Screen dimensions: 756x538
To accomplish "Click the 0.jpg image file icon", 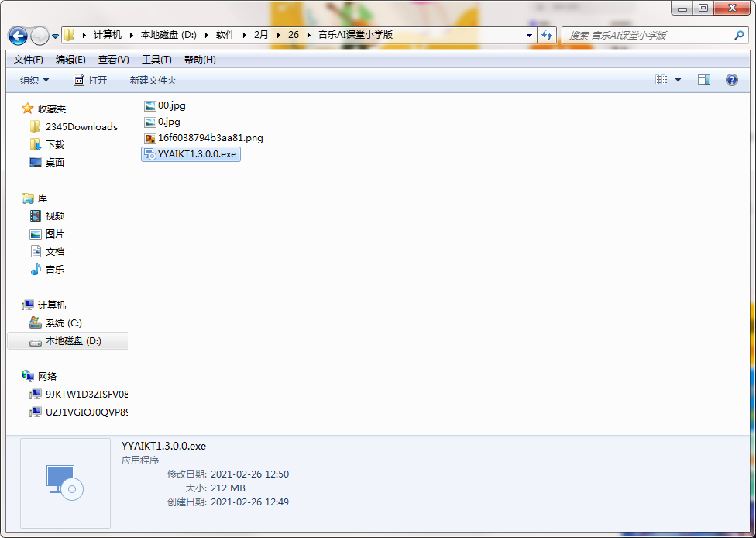I will point(150,122).
